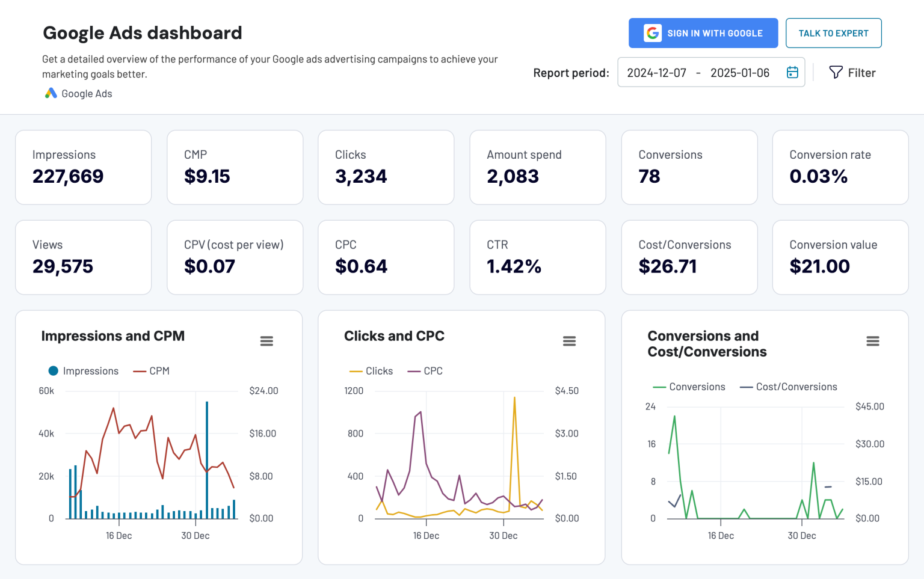Open the Impressions and CPM chart menu icon
924x579 pixels.
pos(266,340)
